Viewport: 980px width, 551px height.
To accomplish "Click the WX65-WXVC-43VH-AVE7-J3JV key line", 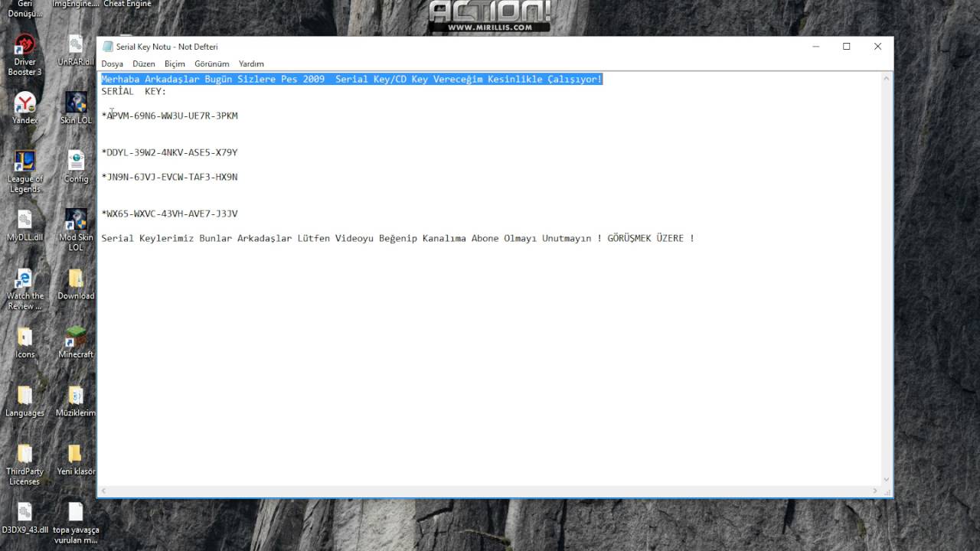I will [170, 214].
